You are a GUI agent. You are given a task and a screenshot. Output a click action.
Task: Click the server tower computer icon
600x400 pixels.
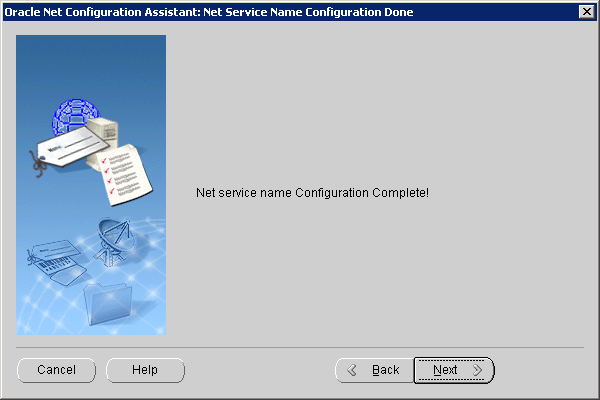[106, 135]
